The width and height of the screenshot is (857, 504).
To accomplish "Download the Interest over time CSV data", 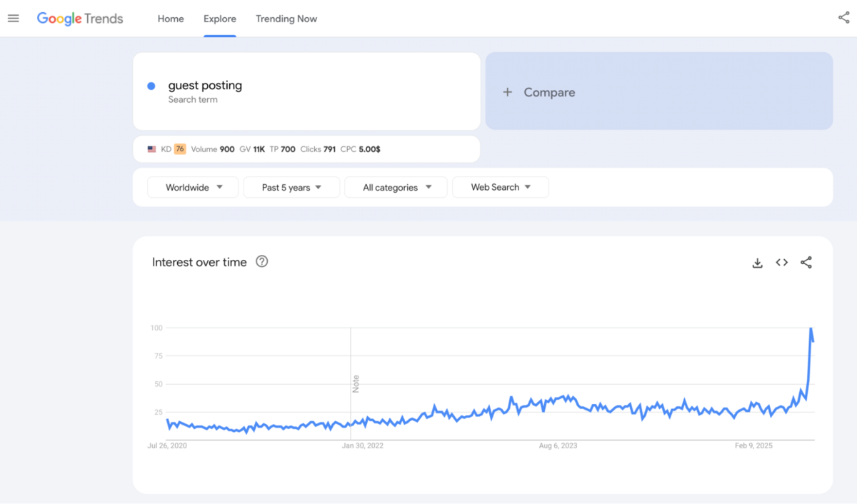I will [x=757, y=263].
